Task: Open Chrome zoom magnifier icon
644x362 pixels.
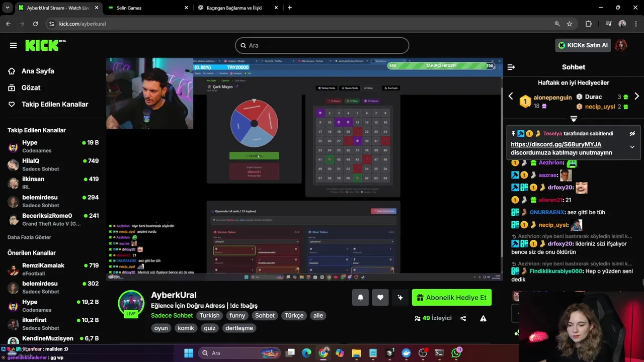Action: 557,24
